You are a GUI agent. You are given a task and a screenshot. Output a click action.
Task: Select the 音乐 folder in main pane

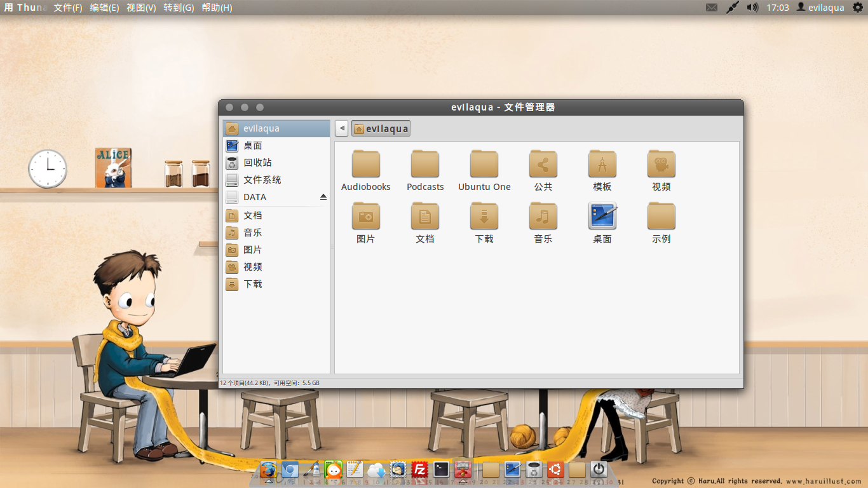[x=543, y=222]
